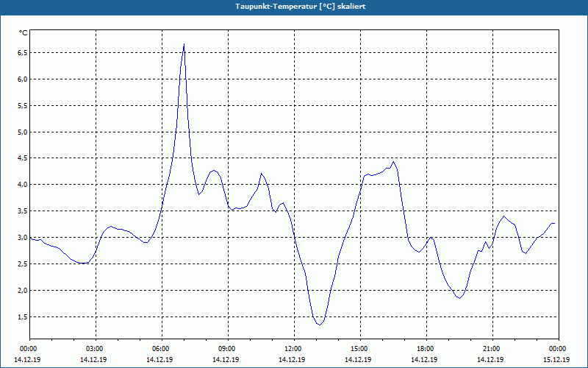This screenshot has width=588, height=368.
Task: Click the 4,0 value on the y-axis
Action: point(22,185)
